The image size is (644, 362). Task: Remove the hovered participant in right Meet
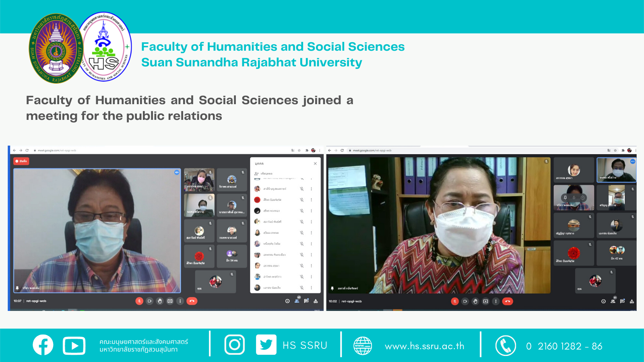tap(582, 197)
